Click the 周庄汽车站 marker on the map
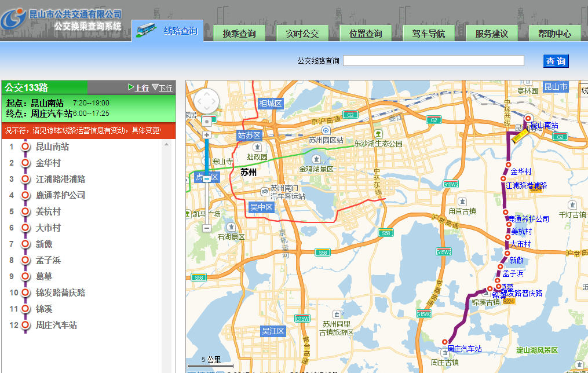 [x=445, y=342]
